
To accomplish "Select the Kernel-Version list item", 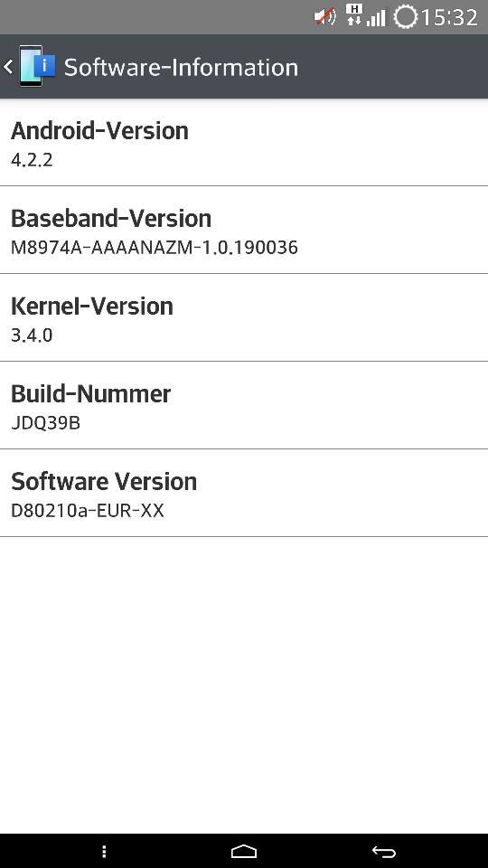I will [244, 317].
